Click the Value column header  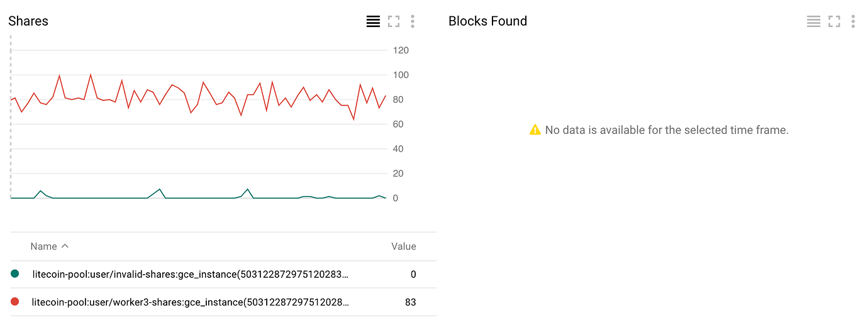(x=403, y=246)
